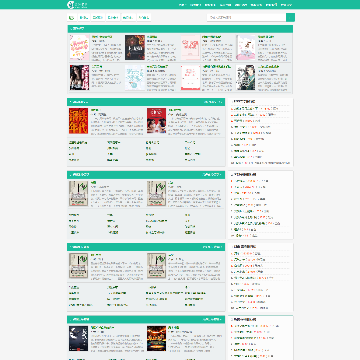This screenshot has height=360, width=360.
Task: Open the ink-style swordsman cover in the featured section
Action: click(246, 77)
